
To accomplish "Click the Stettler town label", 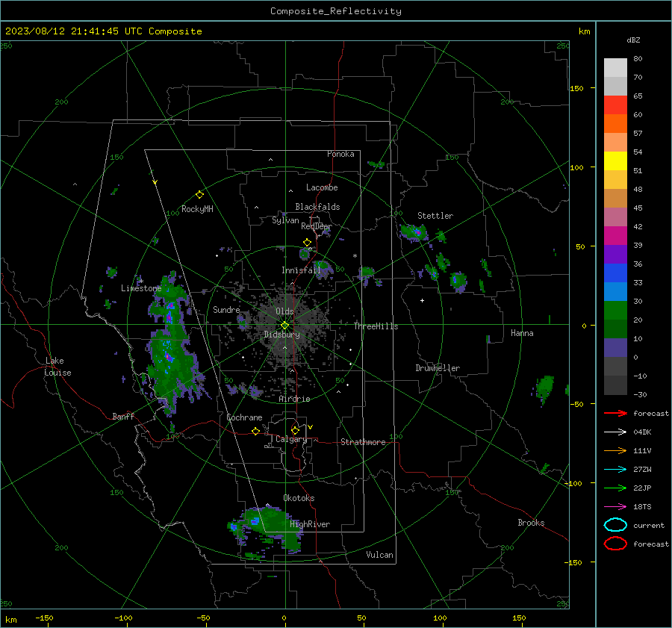I will click(x=435, y=216).
